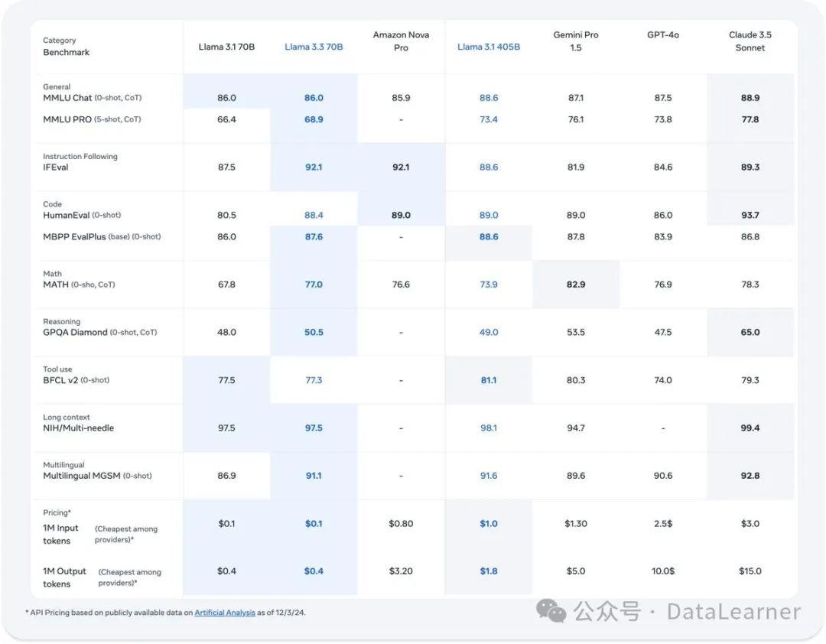This screenshot has height=644, width=826.
Task: Select Claude 3.5 Sonnet MMLU PRO score 77.8
Action: tap(750, 119)
